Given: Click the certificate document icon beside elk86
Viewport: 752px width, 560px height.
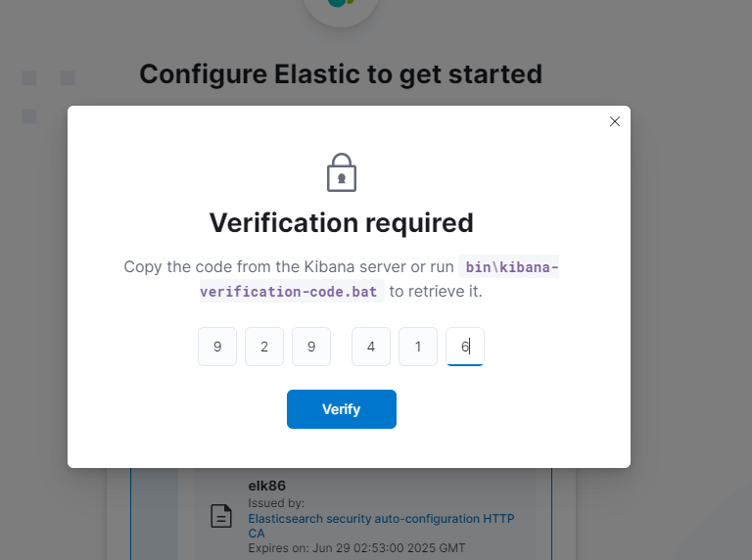Looking at the screenshot, I should click(x=221, y=516).
